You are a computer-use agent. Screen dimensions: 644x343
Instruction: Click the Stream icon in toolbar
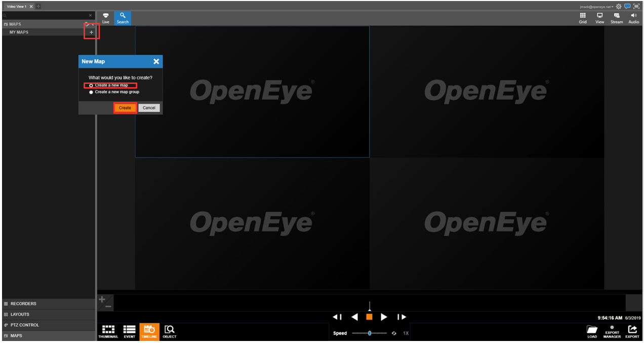pos(617,18)
